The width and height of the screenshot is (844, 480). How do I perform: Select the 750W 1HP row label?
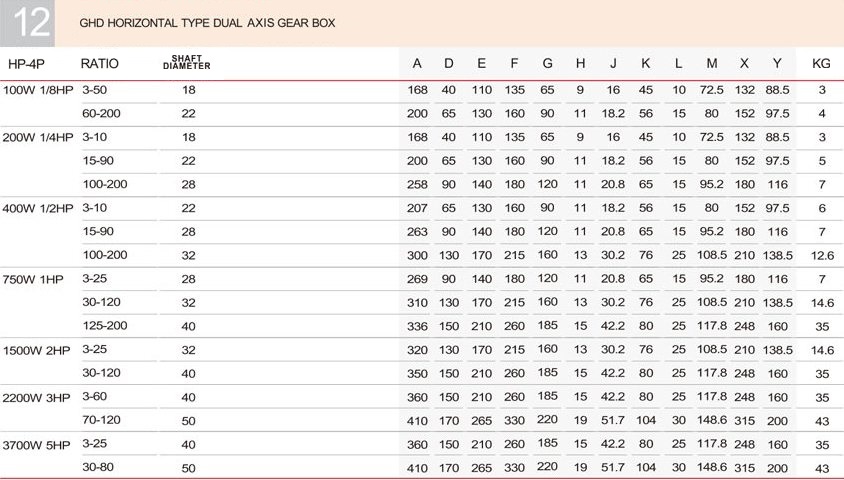click(x=33, y=279)
